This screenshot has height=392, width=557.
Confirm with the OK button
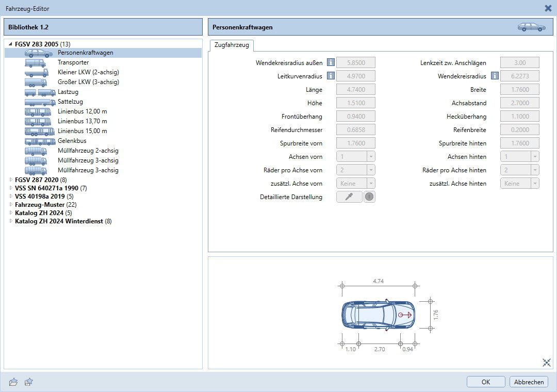pyautogui.click(x=485, y=382)
